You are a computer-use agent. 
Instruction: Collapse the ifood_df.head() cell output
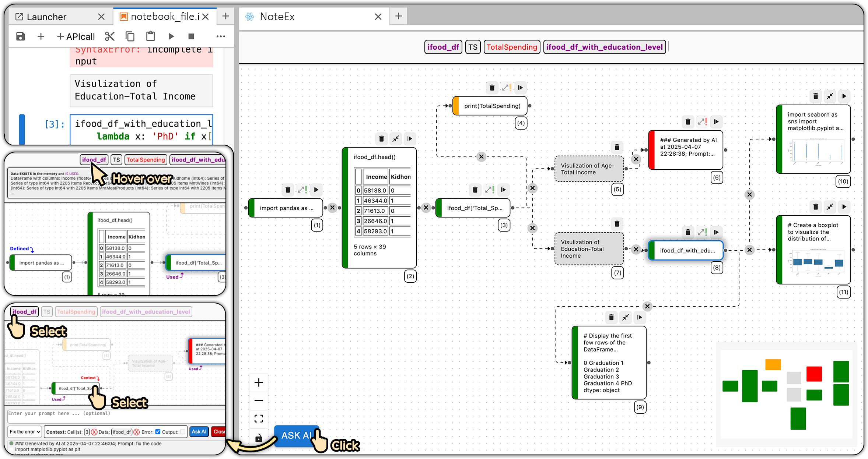(x=396, y=139)
